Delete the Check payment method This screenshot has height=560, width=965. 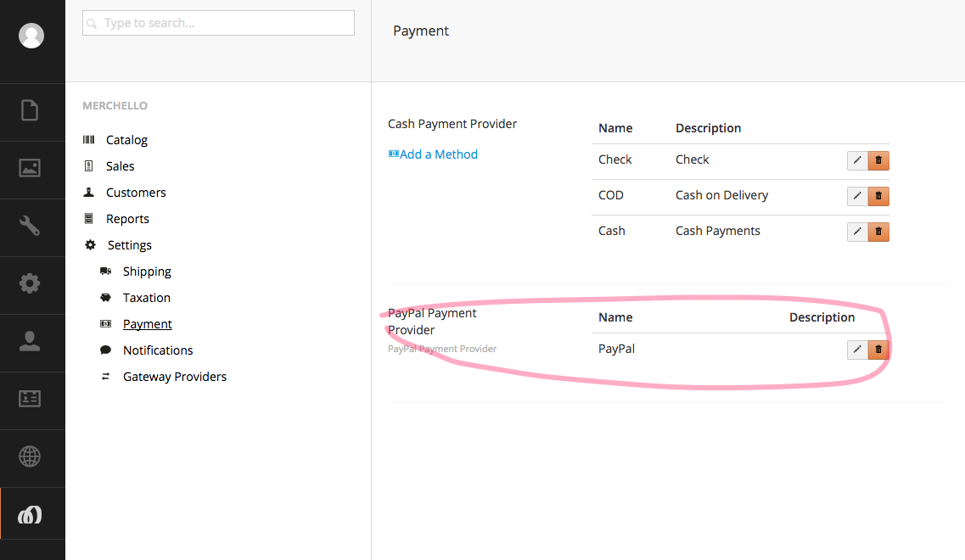(x=878, y=160)
